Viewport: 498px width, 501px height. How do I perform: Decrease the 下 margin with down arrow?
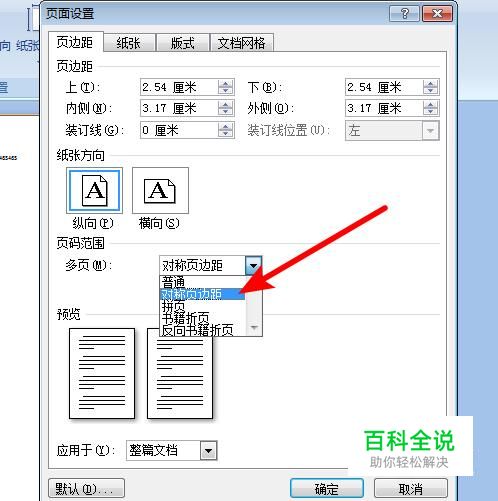[430, 91]
